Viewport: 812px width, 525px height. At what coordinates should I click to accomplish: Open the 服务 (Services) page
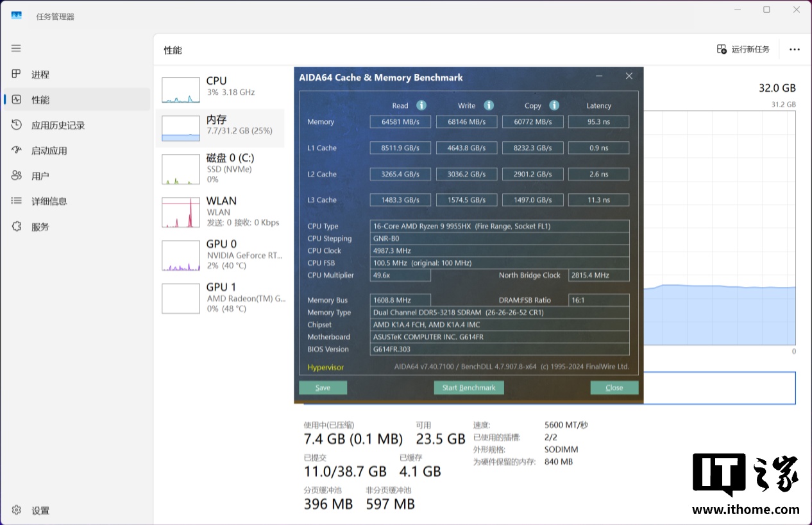(x=40, y=227)
